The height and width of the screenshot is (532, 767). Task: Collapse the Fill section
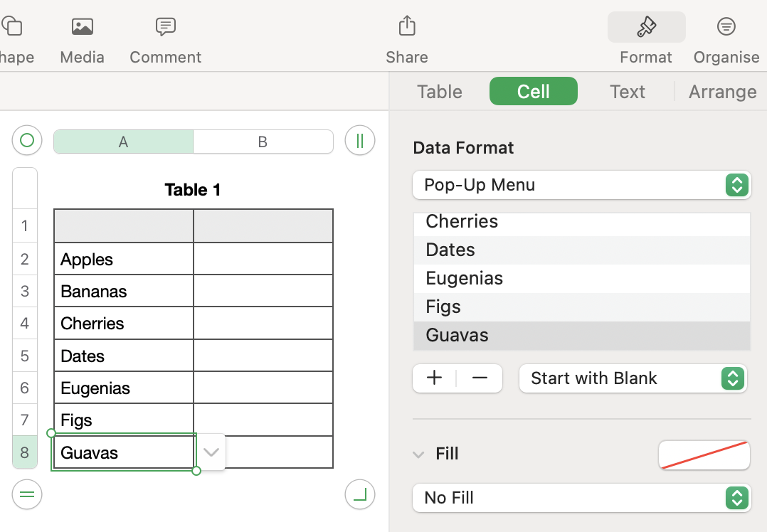(x=418, y=454)
